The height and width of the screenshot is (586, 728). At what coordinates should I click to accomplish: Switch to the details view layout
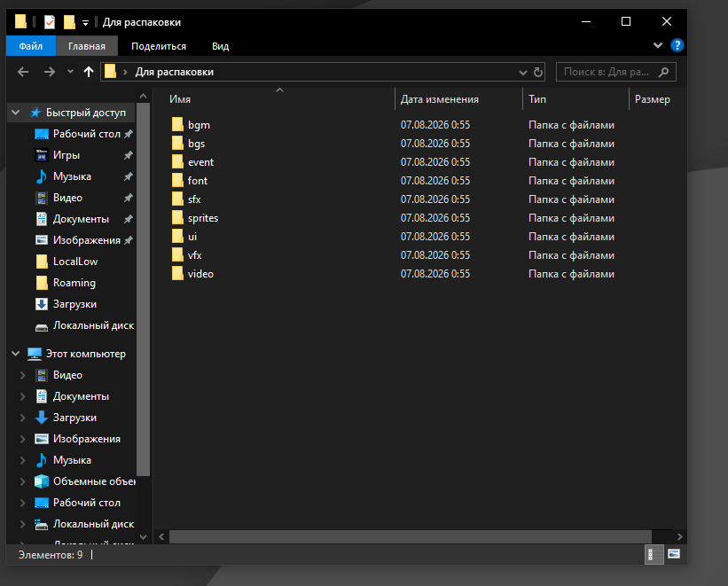coord(654,554)
